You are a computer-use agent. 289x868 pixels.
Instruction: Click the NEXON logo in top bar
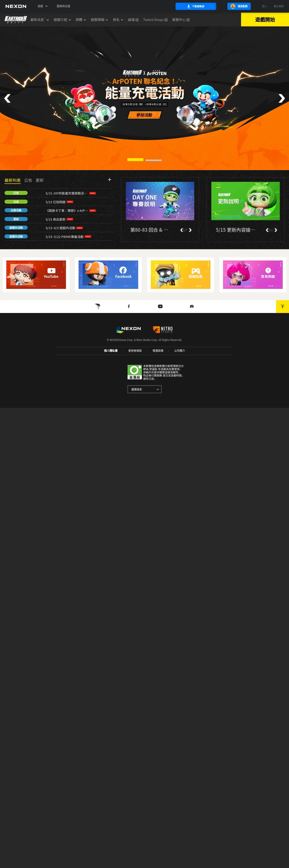click(16, 6)
